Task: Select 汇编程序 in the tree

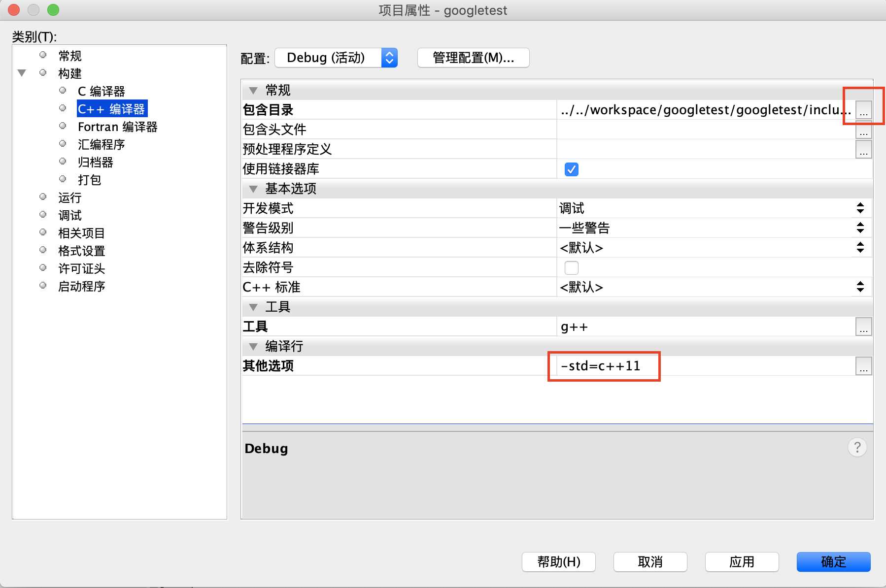Action: [x=102, y=144]
